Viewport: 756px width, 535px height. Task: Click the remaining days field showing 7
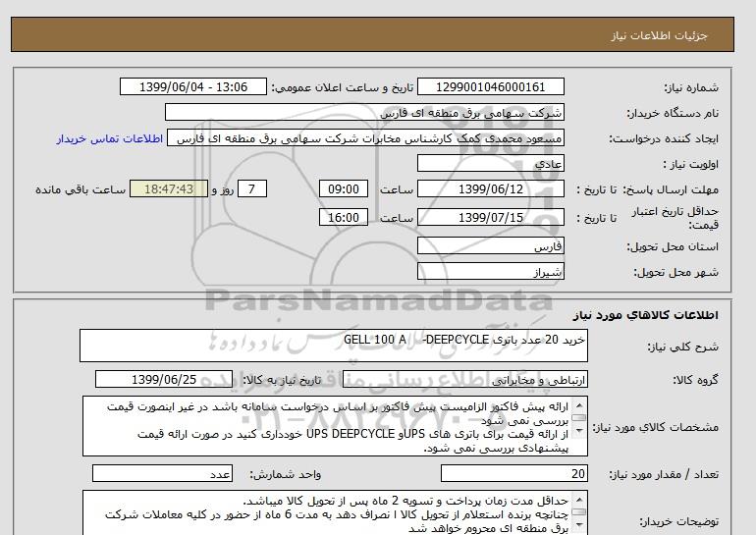pyautogui.click(x=251, y=188)
